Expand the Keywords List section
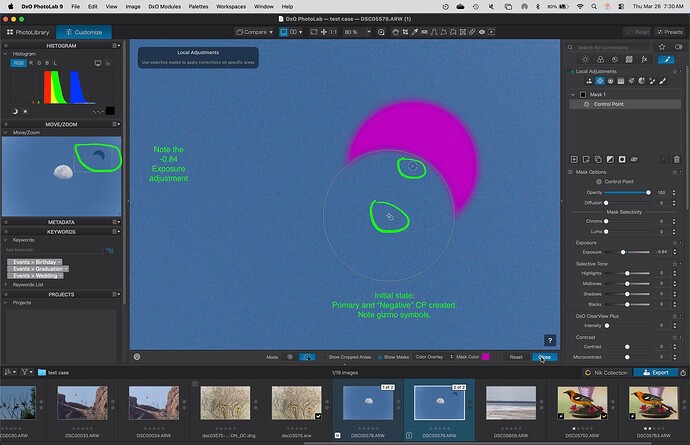 tap(6, 285)
